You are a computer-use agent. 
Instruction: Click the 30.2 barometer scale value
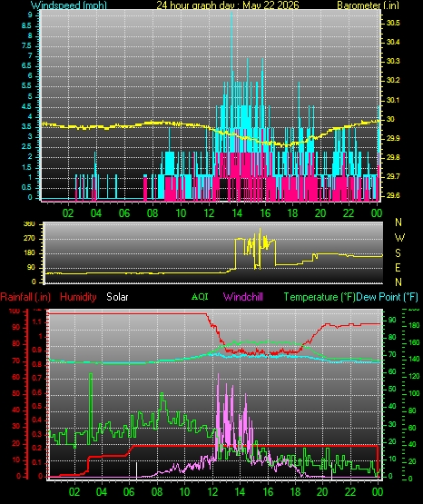[393, 80]
